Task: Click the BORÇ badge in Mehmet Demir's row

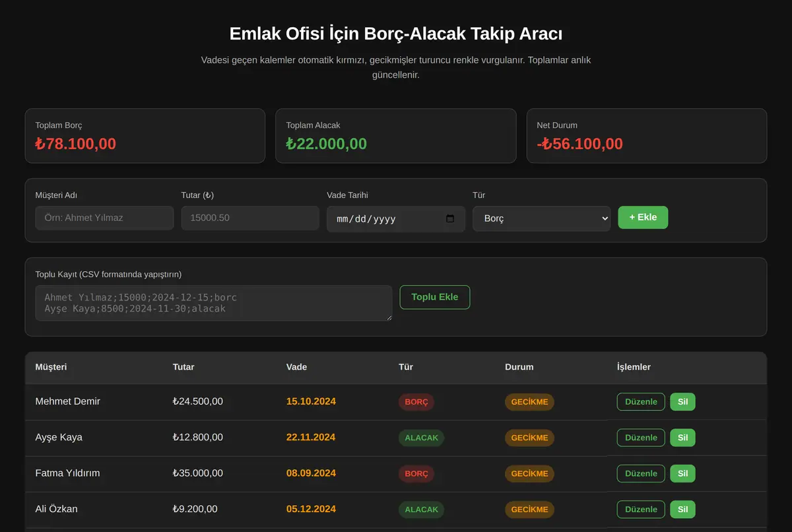Action: tap(416, 402)
